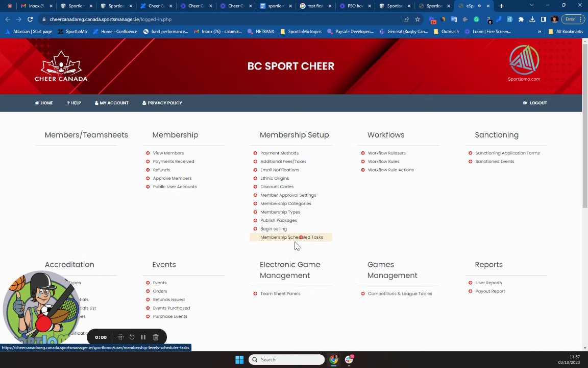588x368 pixels.
Task: Click the address bar URL field
Action: point(221,19)
